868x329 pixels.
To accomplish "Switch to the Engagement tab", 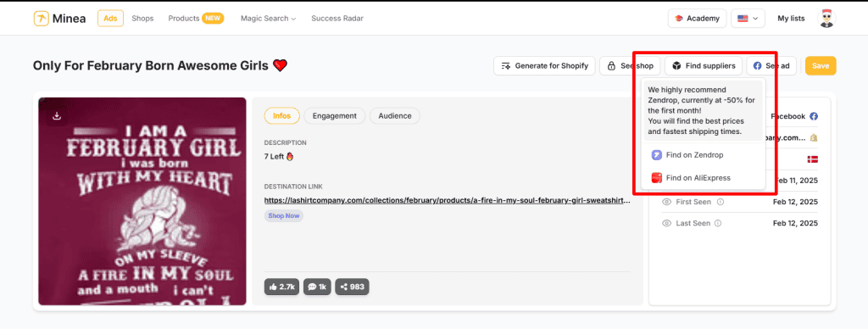I will (x=334, y=116).
